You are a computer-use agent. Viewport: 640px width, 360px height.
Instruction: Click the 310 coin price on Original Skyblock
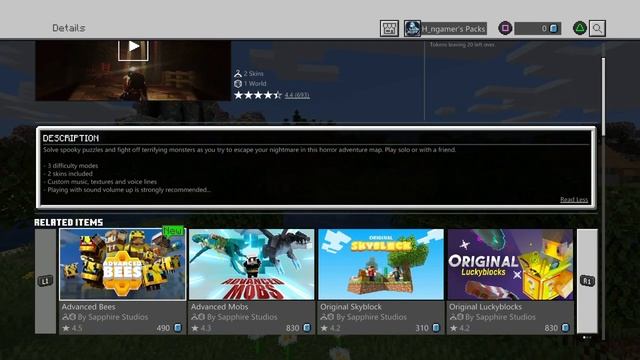[x=428, y=328]
